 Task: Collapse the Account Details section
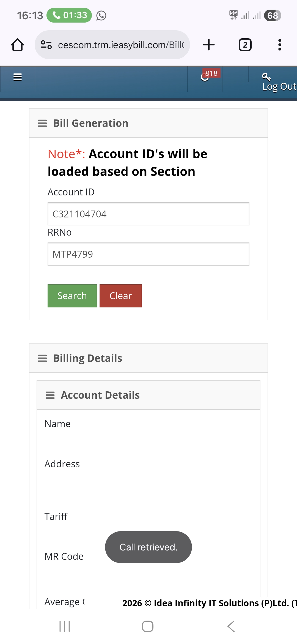pyautogui.click(x=50, y=395)
